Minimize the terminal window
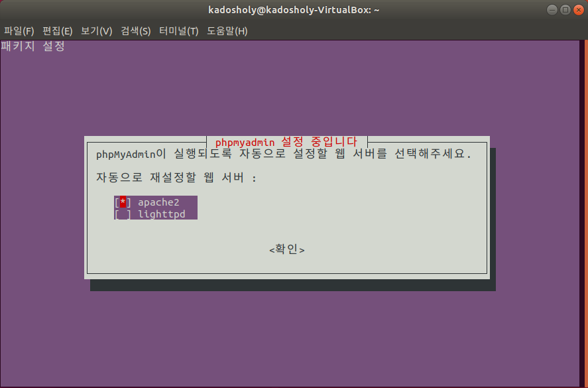Image resolution: width=588 pixels, height=388 pixels. click(x=552, y=10)
